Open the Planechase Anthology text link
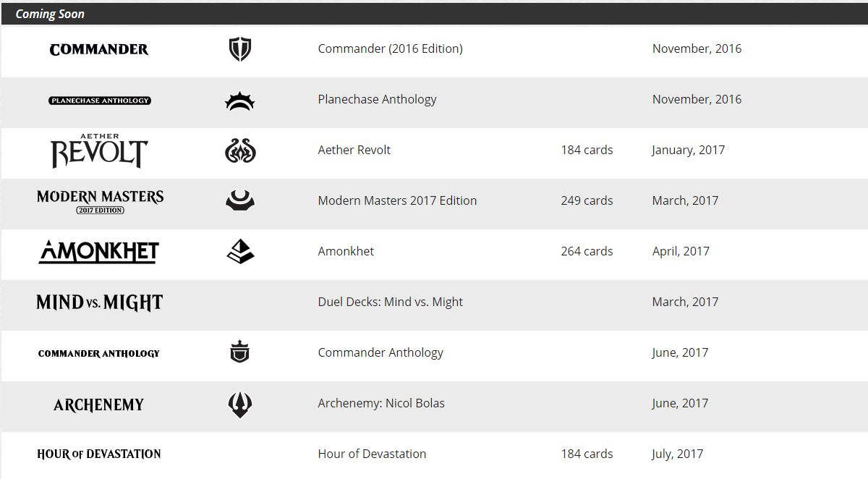The image size is (868, 479). [377, 99]
